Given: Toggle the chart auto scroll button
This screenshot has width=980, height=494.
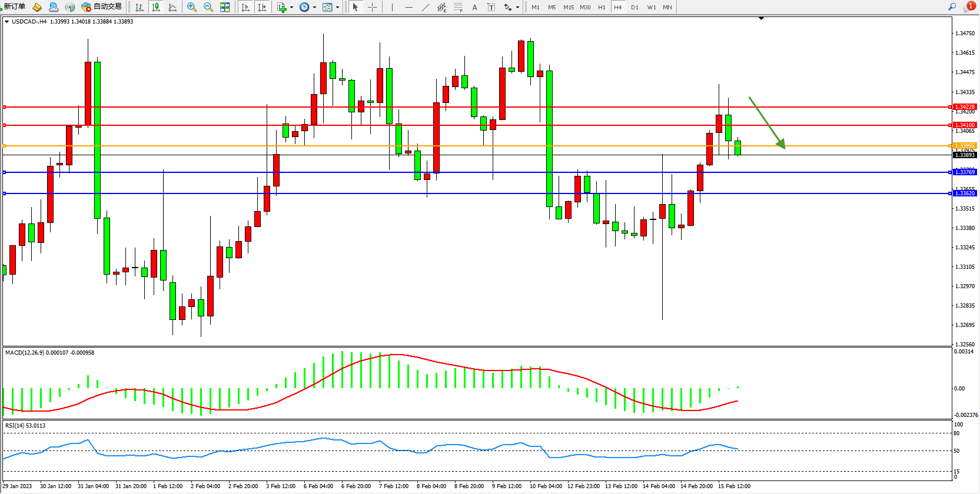Looking at the screenshot, I should [245, 7].
